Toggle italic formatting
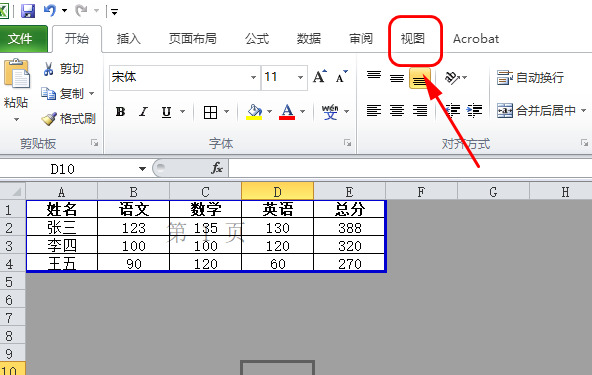 point(143,112)
